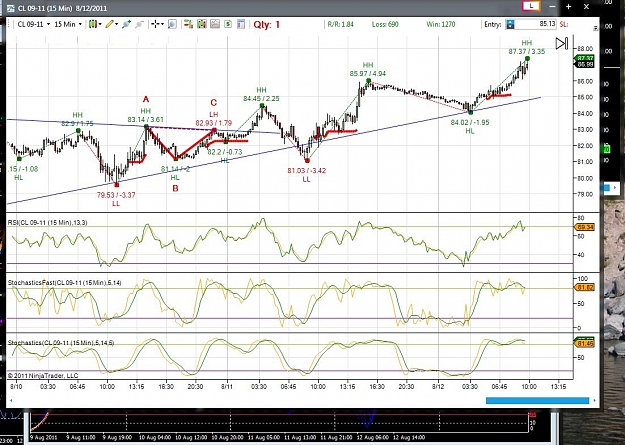Click the 79.00 price axis label

pyautogui.click(x=585, y=194)
